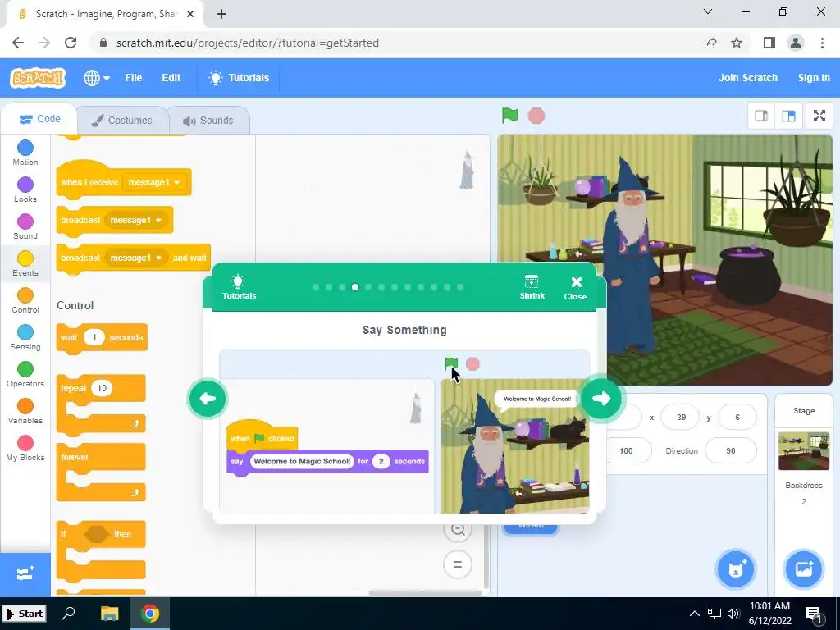Open the when I receive message1 dropdown

pos(154,183)
